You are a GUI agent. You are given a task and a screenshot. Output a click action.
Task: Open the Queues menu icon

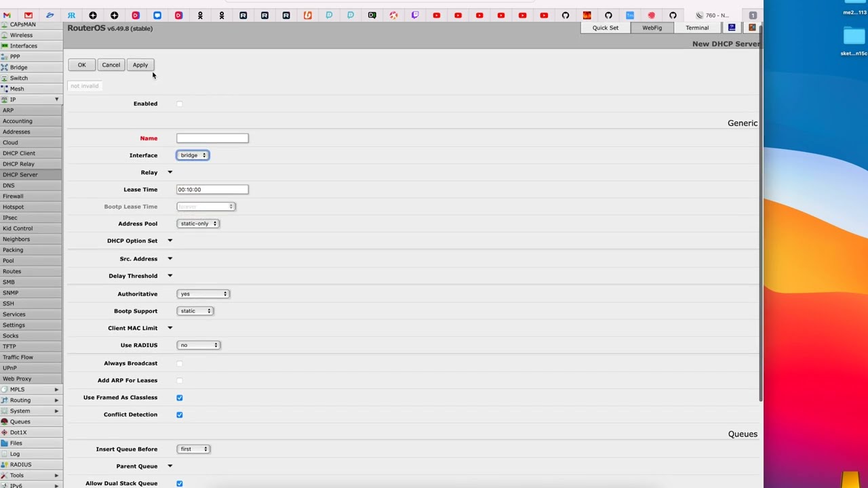(x=5, y=422)
